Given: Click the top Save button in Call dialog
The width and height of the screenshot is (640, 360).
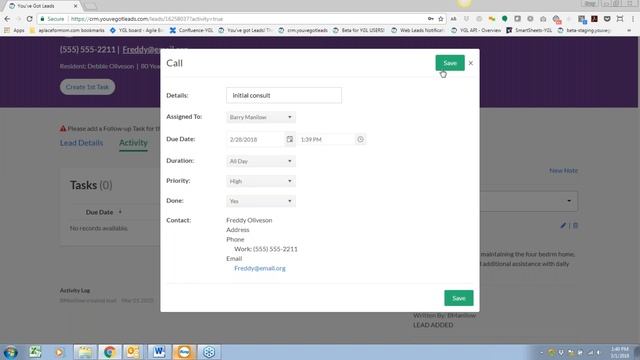Looking at the screenshot, I should 450,63.
